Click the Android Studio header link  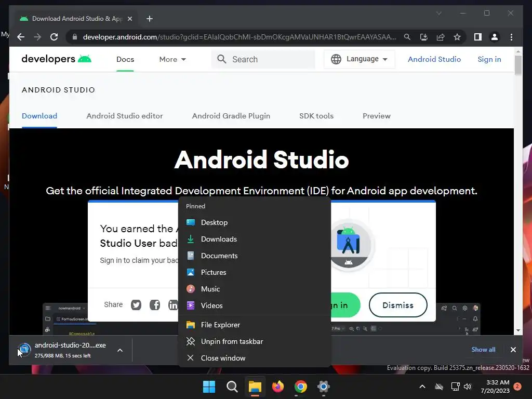tap(434, 59)
